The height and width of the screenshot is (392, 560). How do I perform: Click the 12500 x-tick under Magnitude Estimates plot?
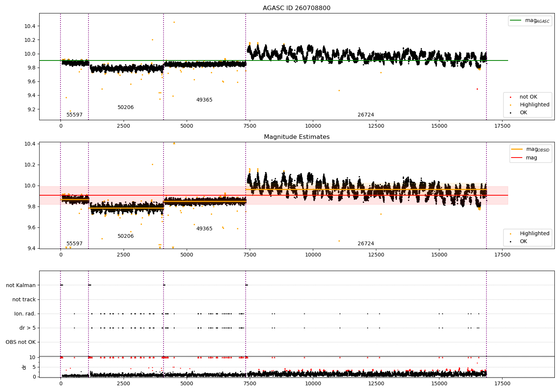click(x=376, y=255)
